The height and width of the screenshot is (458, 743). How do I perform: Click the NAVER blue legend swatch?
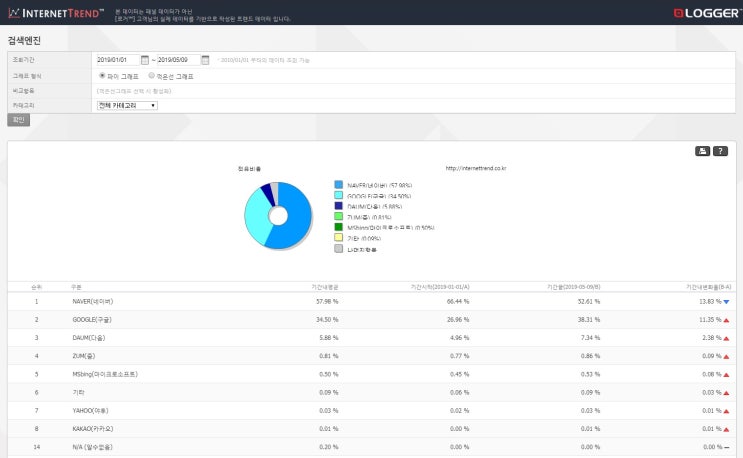338,185
